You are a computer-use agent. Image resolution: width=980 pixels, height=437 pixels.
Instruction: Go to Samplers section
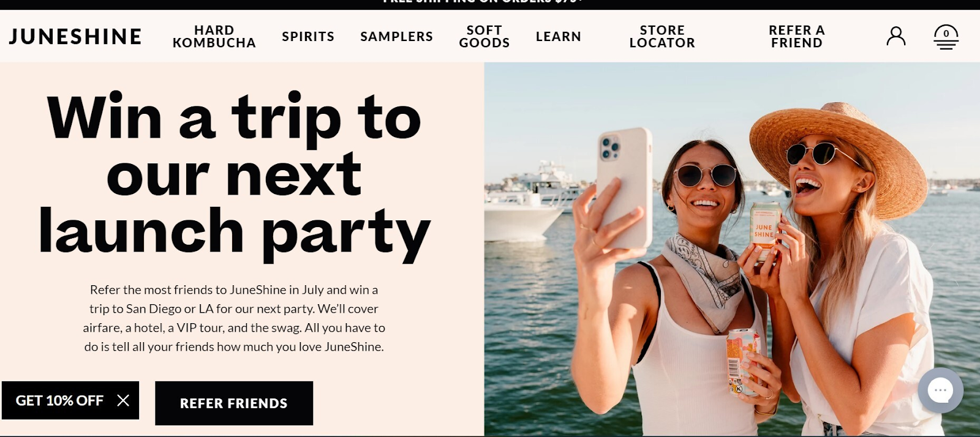pyautogui.click(x=396, y=37)
